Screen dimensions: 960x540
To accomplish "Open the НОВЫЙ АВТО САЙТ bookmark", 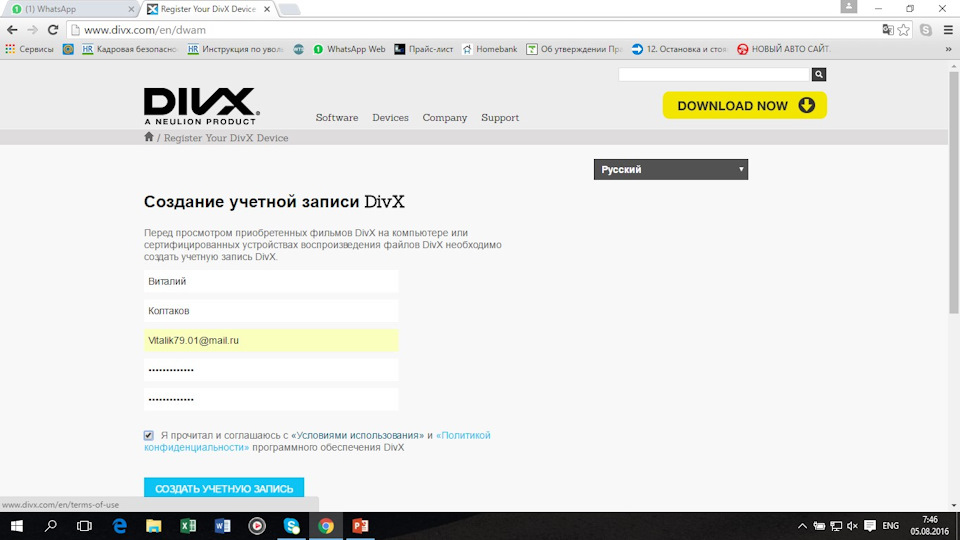I will tap(784, 49).
